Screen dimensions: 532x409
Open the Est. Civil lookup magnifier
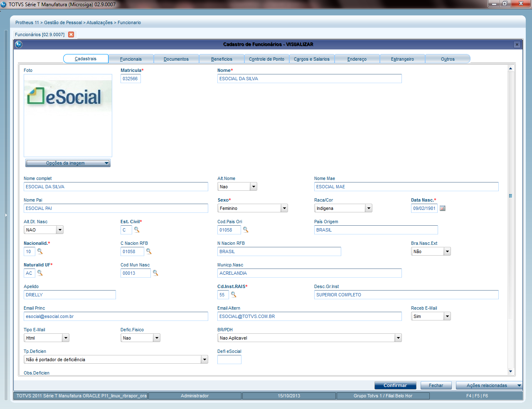137,230
